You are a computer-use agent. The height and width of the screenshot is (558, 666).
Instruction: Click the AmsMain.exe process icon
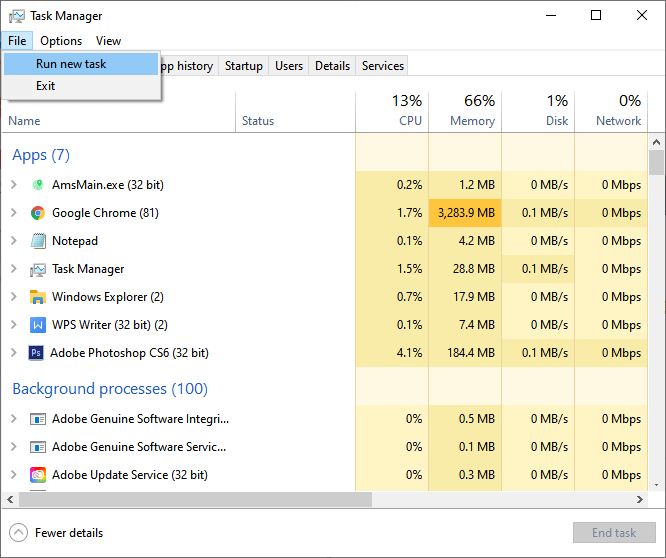coord(38,185)
